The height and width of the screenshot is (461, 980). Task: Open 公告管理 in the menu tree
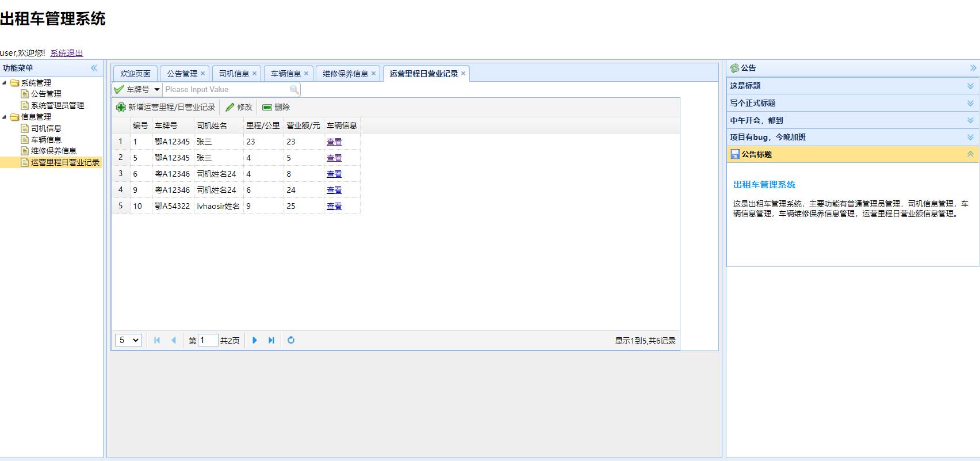[46, 94]
